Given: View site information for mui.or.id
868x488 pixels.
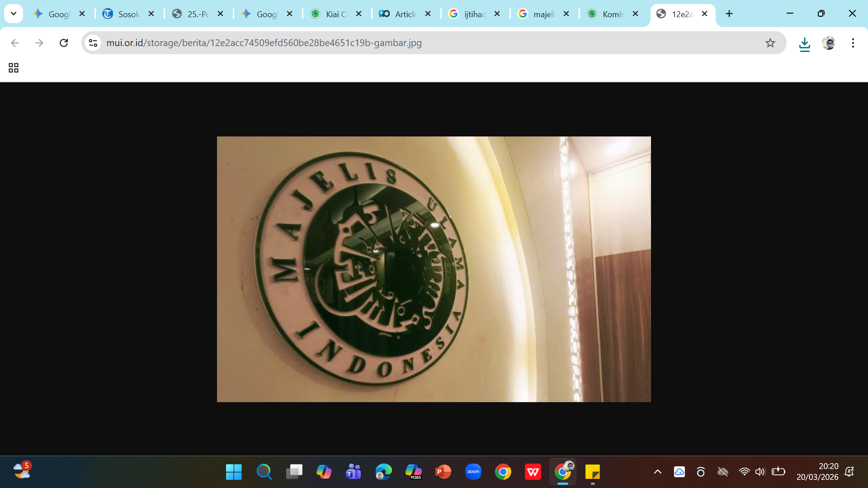Looking at the screenshot, I should 93,43.
